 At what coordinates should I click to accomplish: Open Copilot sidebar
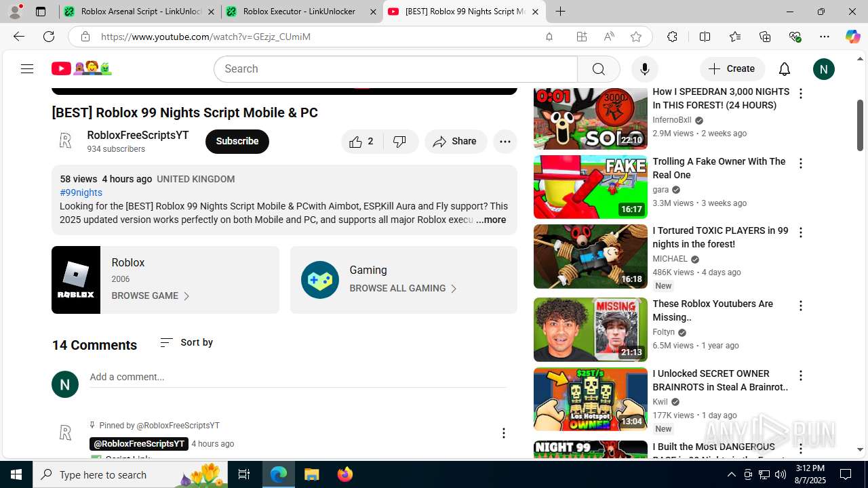pos(852,37)
